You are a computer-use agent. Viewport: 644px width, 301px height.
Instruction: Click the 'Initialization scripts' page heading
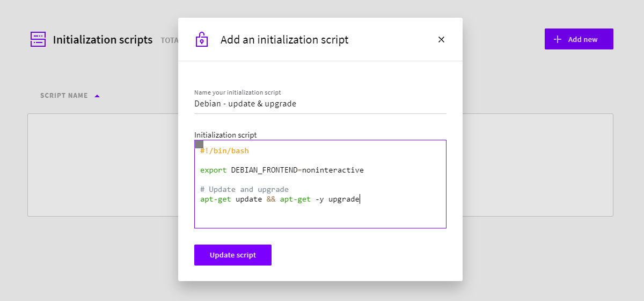point(103,40)
